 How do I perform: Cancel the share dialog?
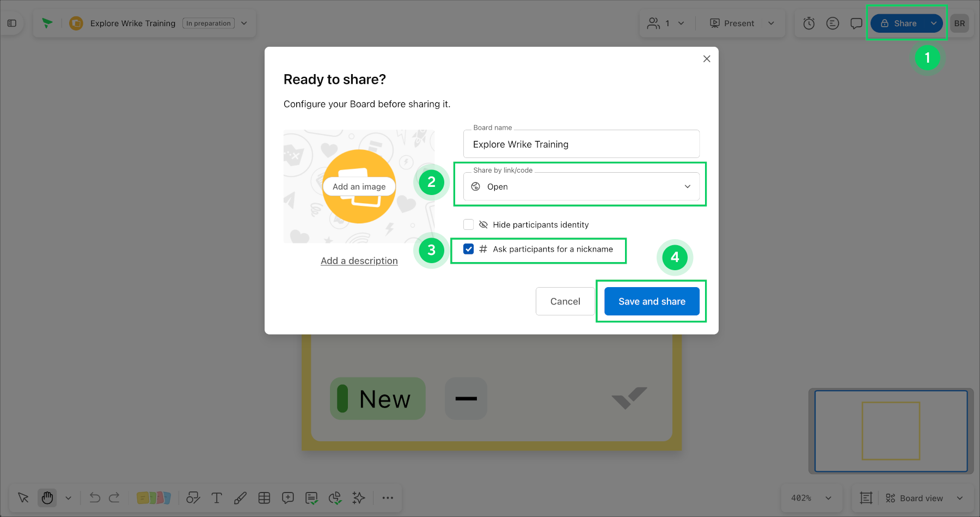point(565,301)
